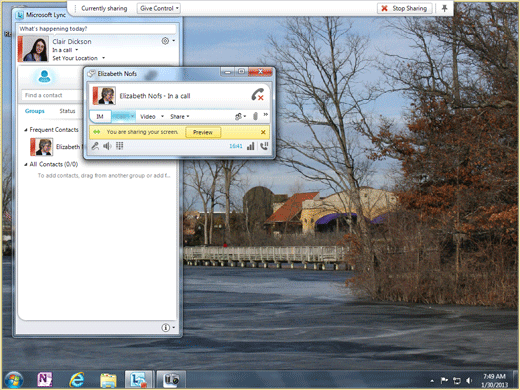End the call with Elizabeth Nofs
The height and width of the screenshot is (390, 520).
257,94
